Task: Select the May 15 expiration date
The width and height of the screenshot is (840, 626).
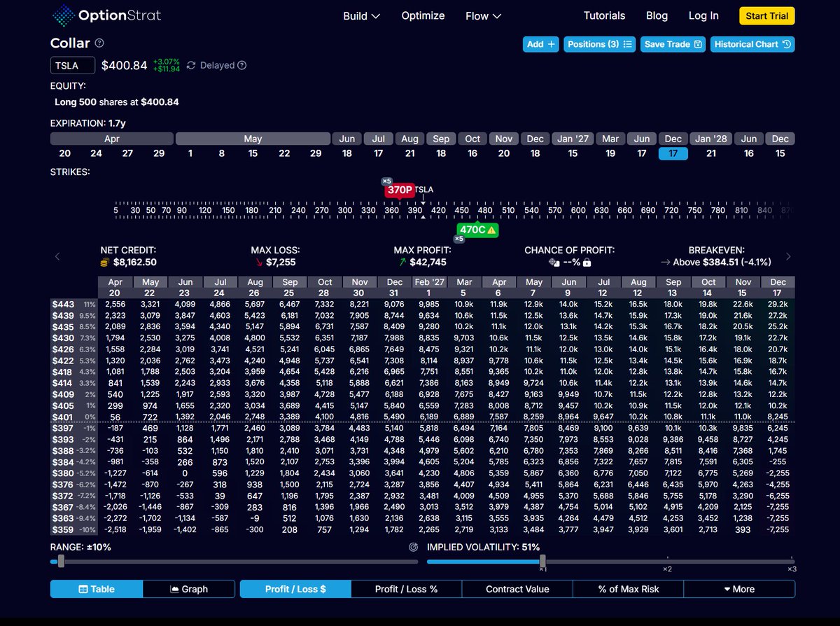Action: click(x=253, y=153)
